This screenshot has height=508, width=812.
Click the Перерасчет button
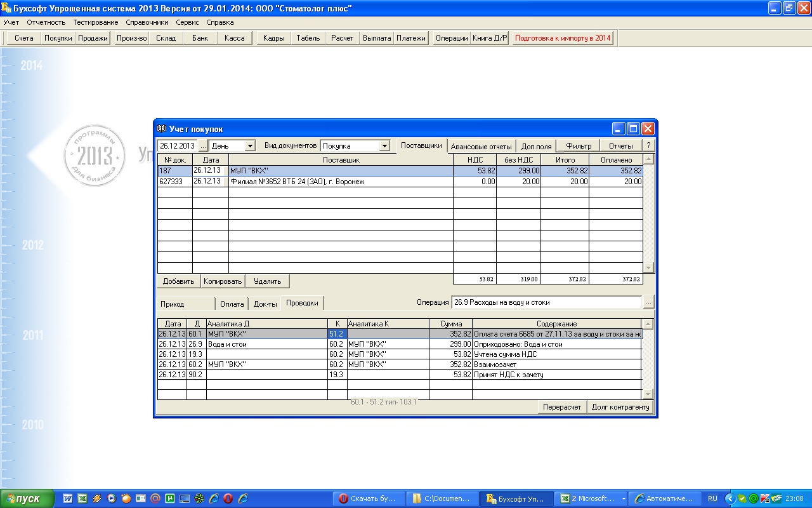click(x=561, y=407)
